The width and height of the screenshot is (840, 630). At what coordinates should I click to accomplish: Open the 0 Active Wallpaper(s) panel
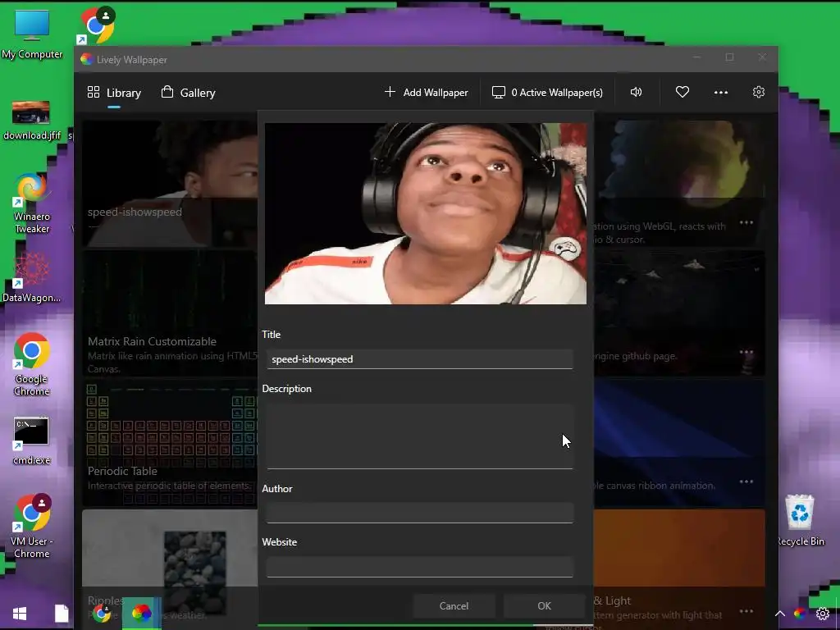[547, 92]
